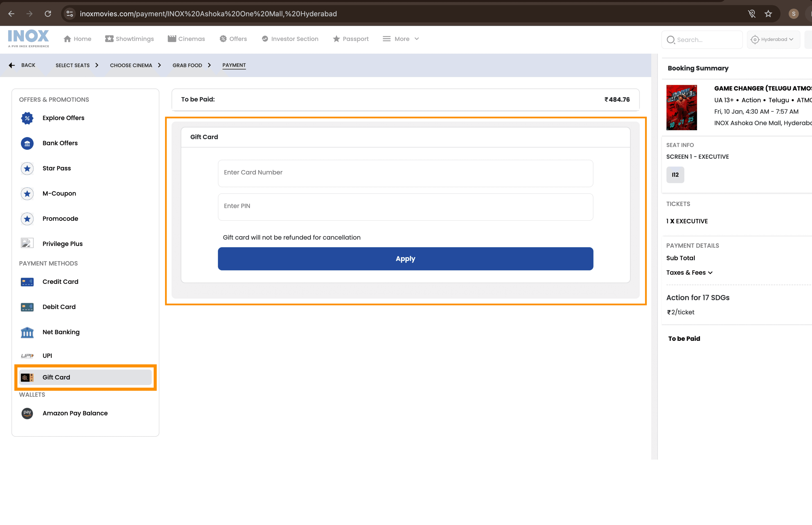Click the INOX logo

(28, 38)
